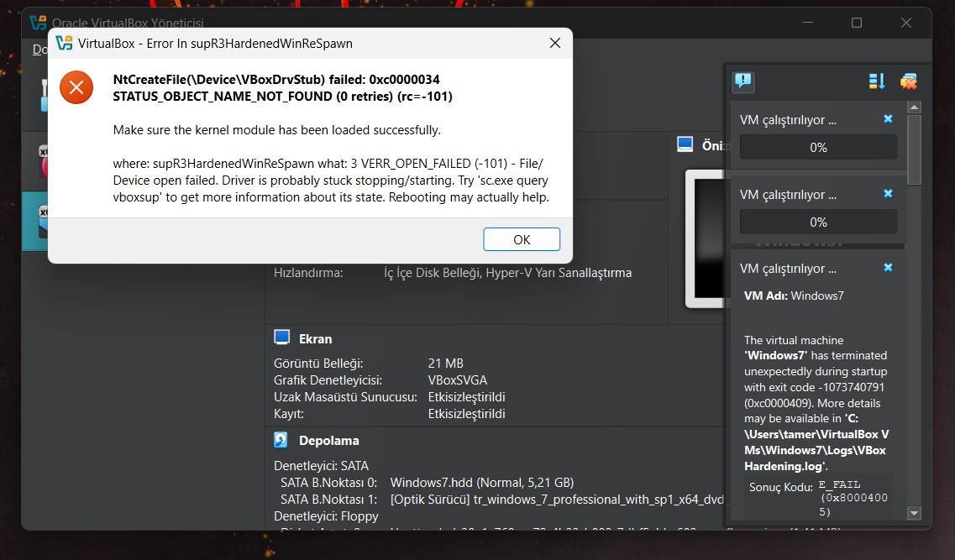Image resolution: width=955 pixels, height=560 pixels.
Task: Close the Oracle VirtualBox Yöneticisi window
Action: coord(905,23)
